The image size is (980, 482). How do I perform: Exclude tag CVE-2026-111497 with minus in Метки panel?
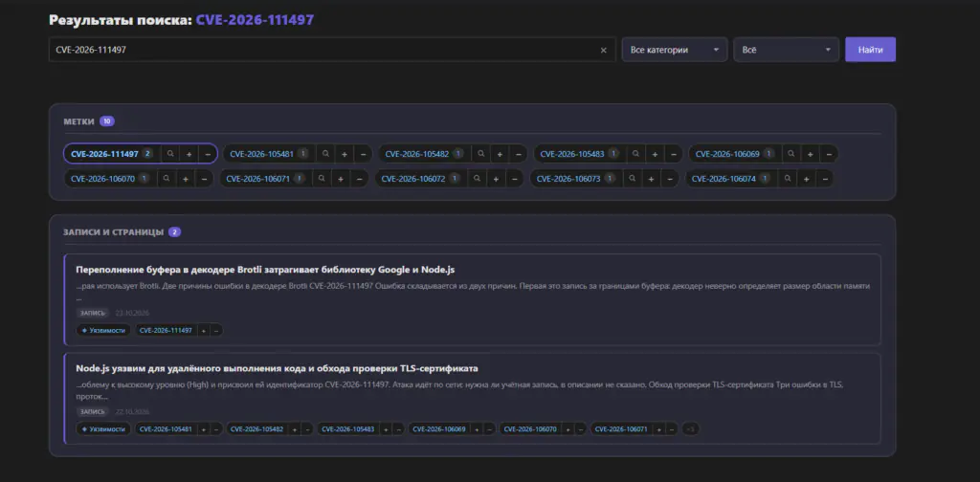pyautogui.click(x=207, y=154)
